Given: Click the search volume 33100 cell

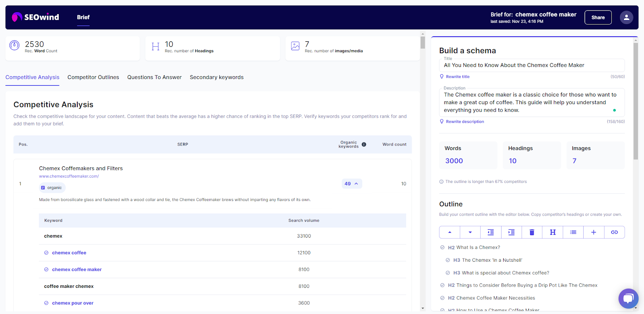Looking at the screenshot, I should coord(304,236).
